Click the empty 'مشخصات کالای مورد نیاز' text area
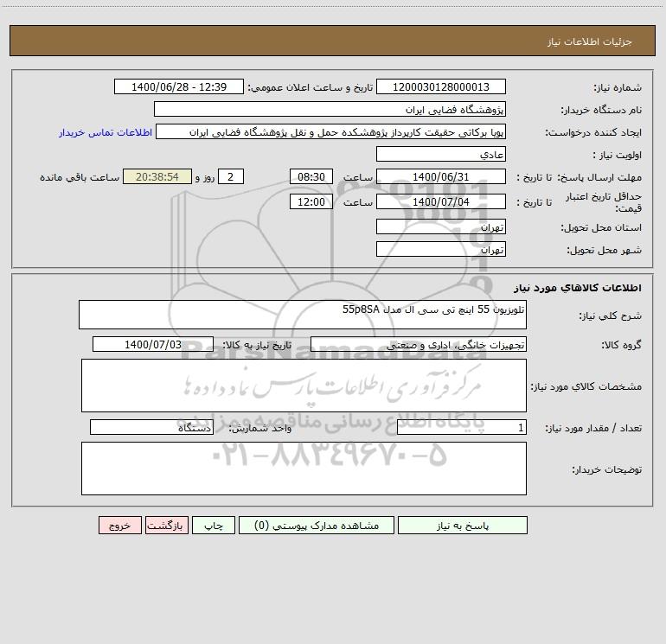Screen dimensions: 666x644 (x=304, y=386)
